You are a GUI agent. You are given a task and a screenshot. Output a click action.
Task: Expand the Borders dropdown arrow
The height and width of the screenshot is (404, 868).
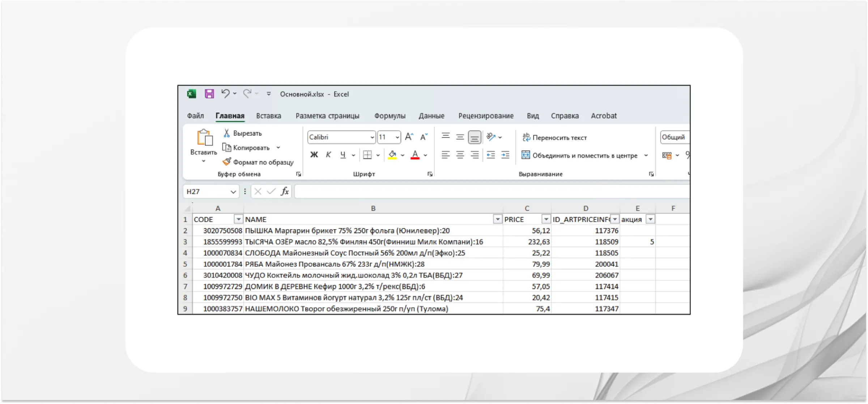pos(378,155)
